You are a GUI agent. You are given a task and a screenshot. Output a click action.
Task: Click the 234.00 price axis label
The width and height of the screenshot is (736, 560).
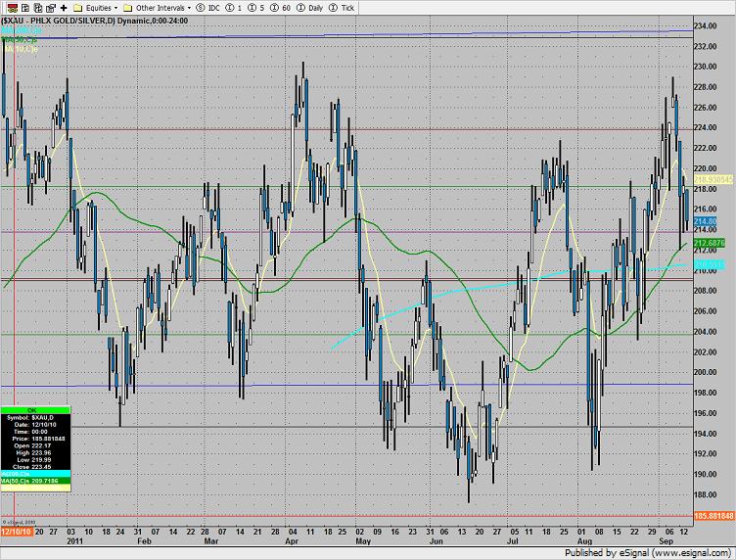[x=705, y=25]
